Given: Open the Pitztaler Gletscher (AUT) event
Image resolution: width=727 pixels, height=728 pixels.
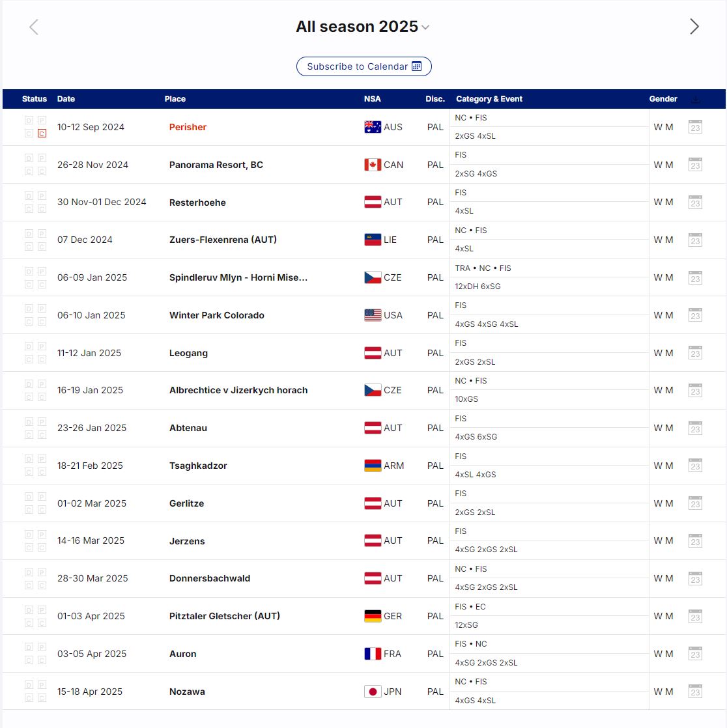Looking at the screenshot, I should point(224,616).
